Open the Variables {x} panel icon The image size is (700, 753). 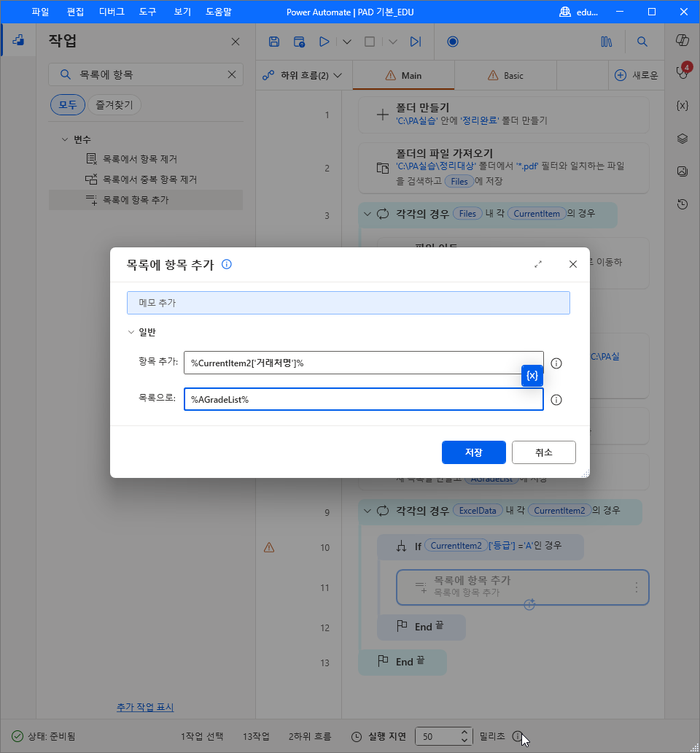click(682, 106)
